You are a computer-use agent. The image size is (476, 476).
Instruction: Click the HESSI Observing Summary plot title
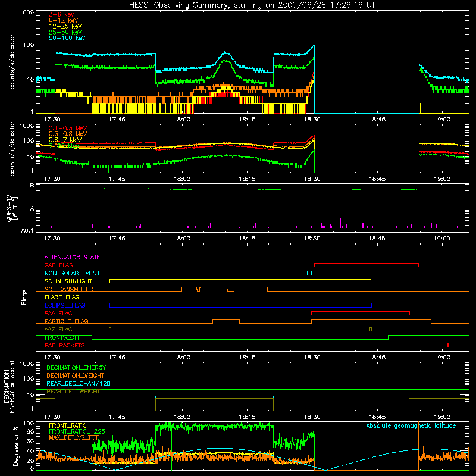252,5
